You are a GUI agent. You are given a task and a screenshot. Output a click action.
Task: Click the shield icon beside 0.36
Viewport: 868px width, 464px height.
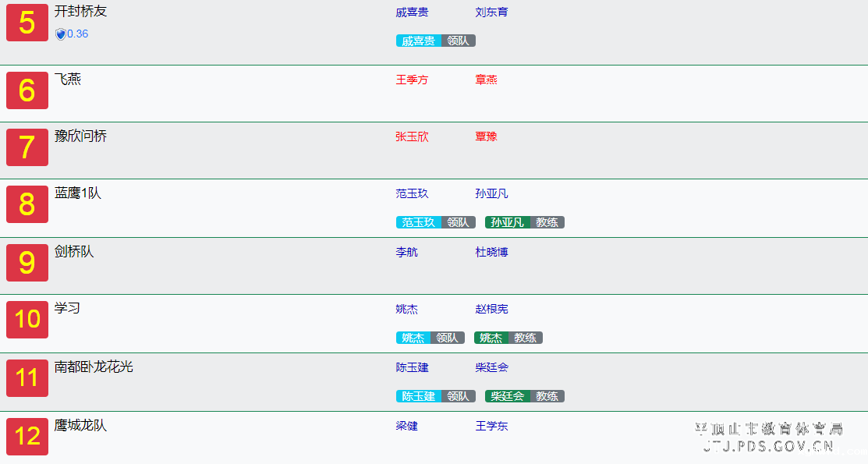pos(60,34)
